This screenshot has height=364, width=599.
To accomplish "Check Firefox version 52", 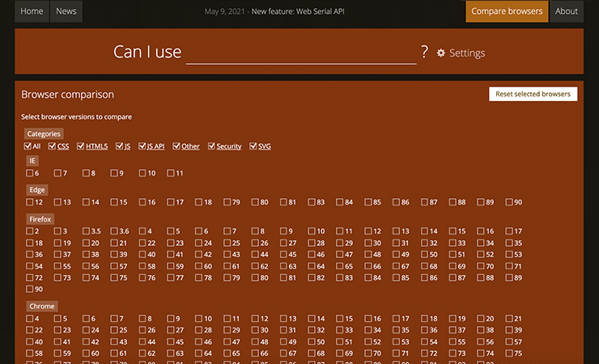I will (x=481, y=254).
